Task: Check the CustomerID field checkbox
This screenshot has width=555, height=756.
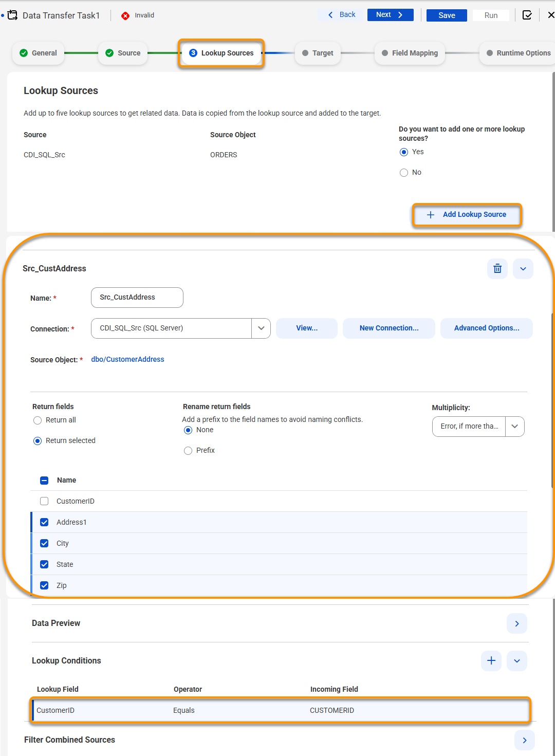Action: pos(44,501)
